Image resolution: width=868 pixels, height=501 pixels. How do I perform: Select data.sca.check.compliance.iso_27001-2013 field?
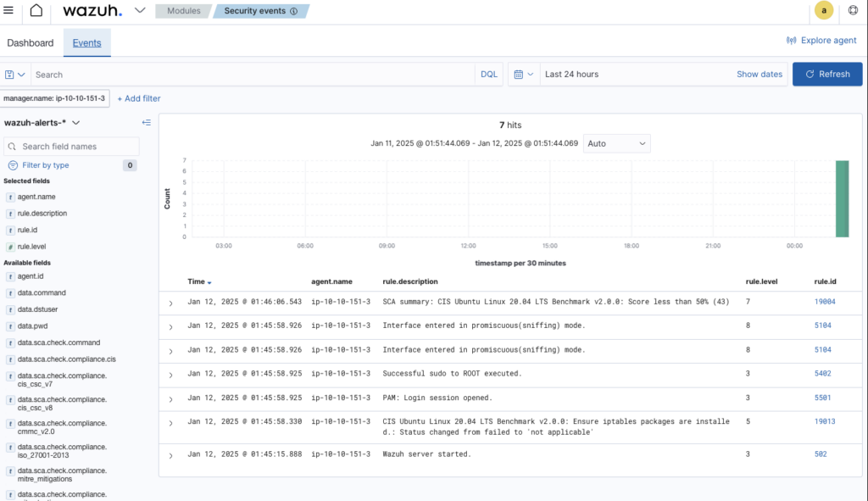(62, 451)
